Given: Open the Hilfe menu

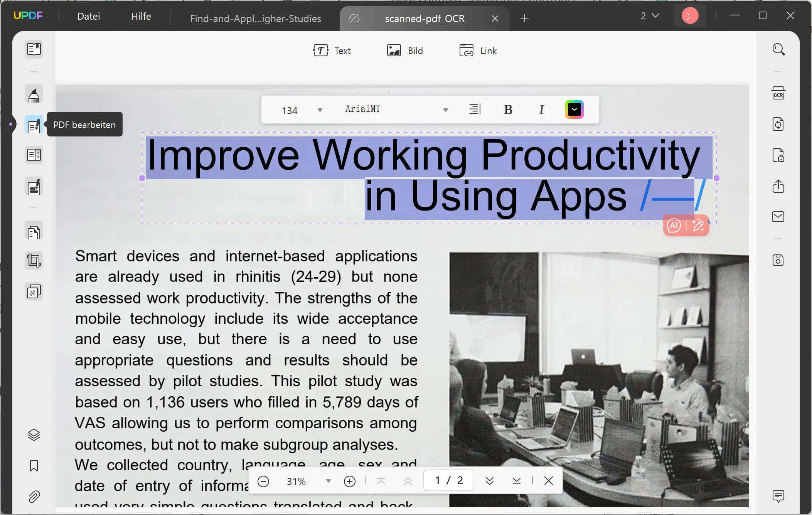Looking at the screenshot, I should coord(141,16).
